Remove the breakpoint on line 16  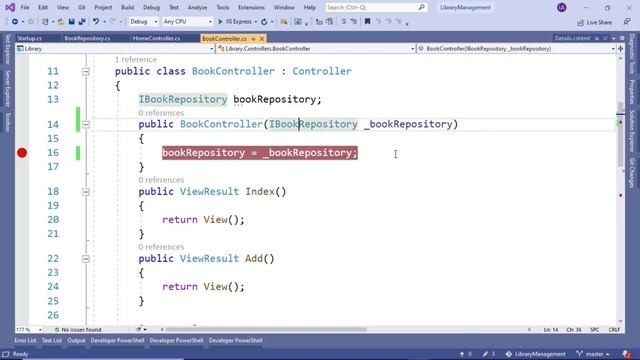[x=22, y=153]
